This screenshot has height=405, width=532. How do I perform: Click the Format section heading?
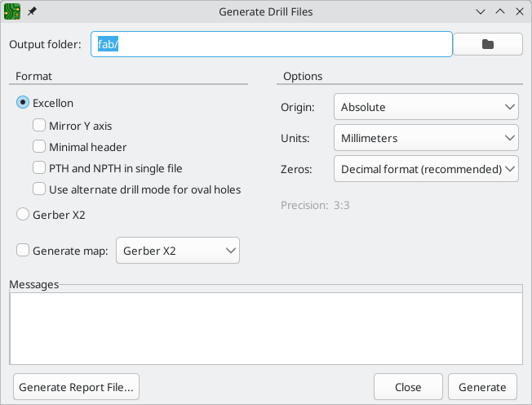[34, 77]
